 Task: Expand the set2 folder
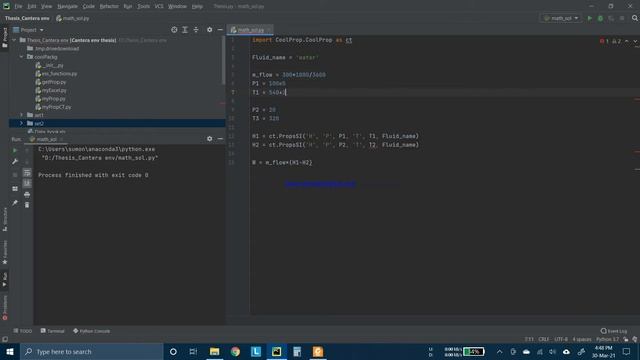(x=22, y=123)
